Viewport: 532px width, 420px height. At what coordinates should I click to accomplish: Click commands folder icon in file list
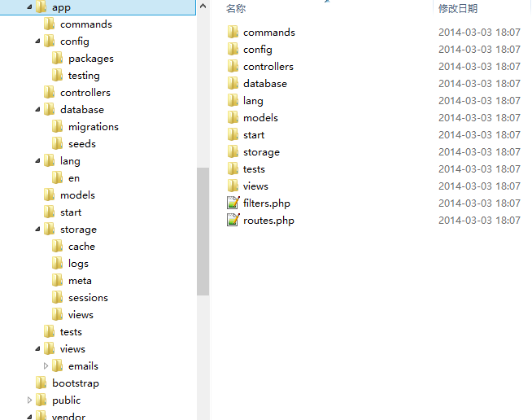pos(233,32)
